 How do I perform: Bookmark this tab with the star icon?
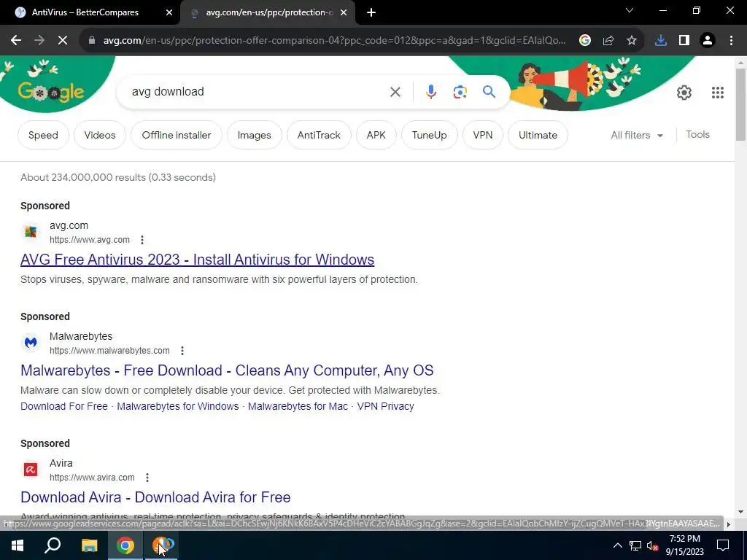pos(632,41)
